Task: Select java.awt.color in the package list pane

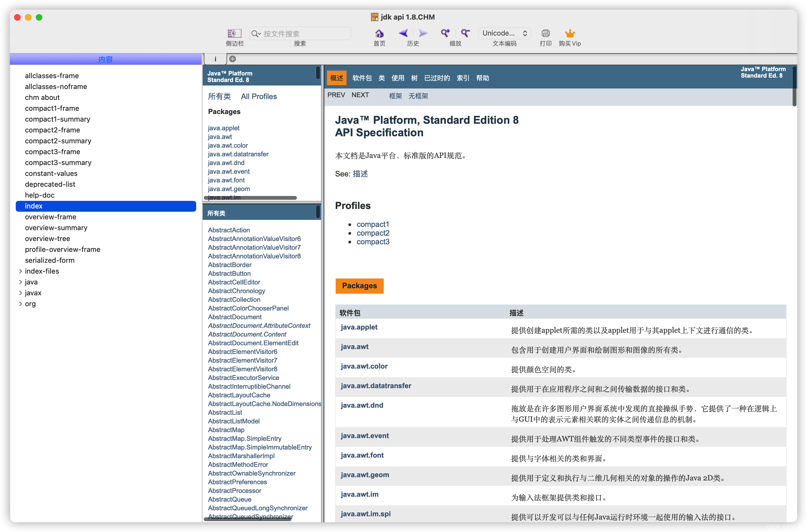Action: click(228, 145)
